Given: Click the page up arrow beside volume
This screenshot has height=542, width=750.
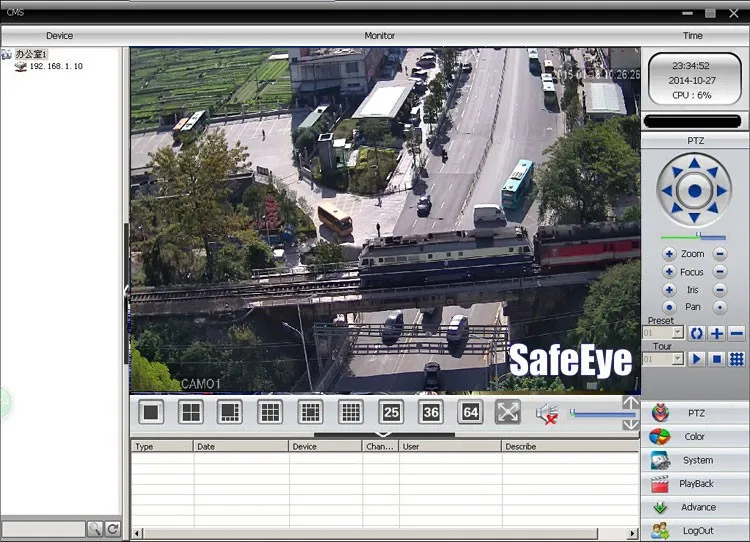Looking at the screenshot, I should (631, 403).
